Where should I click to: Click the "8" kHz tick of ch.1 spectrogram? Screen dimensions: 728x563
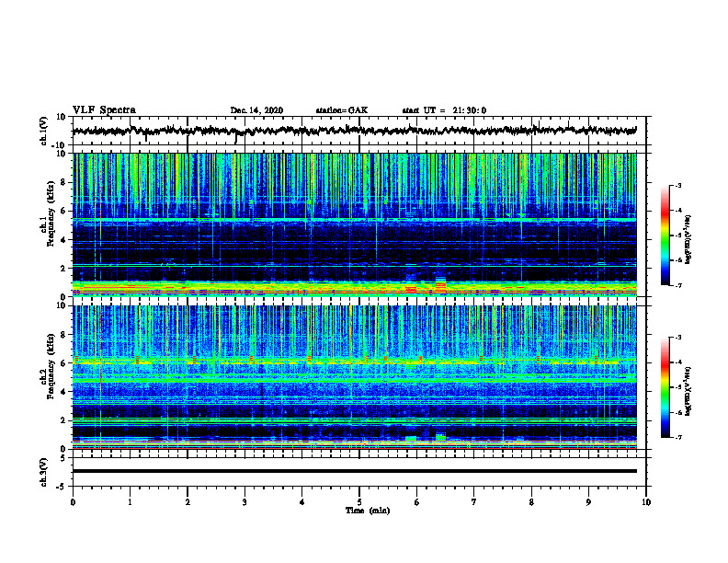click(x=64, y=182)
